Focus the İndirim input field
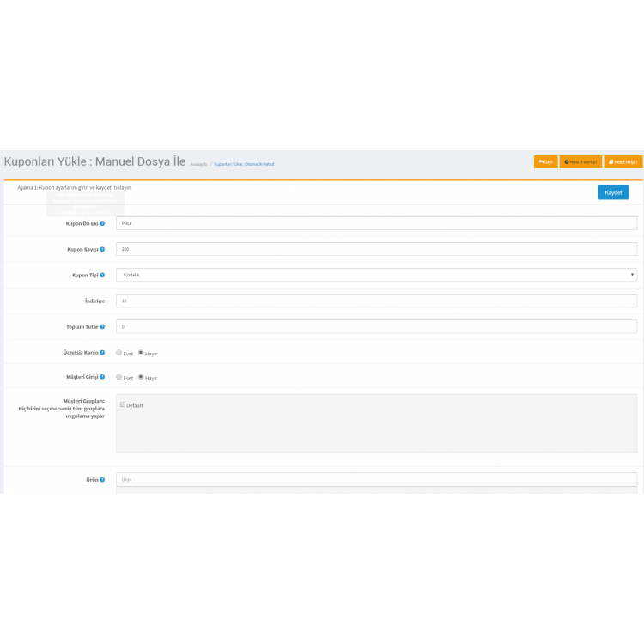The height and width of the screenshot is (644, 644). point(376,301)
